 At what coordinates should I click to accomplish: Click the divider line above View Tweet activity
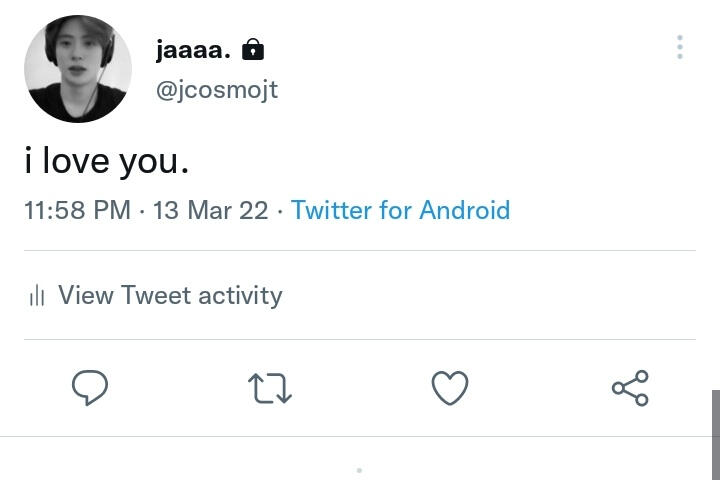tap(359, 250)
